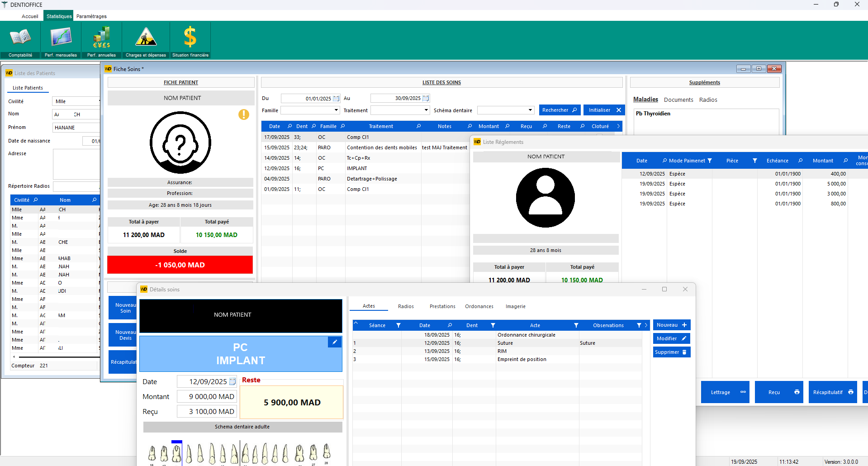Click the yellow warning alert icon

[x=244, y=114]
